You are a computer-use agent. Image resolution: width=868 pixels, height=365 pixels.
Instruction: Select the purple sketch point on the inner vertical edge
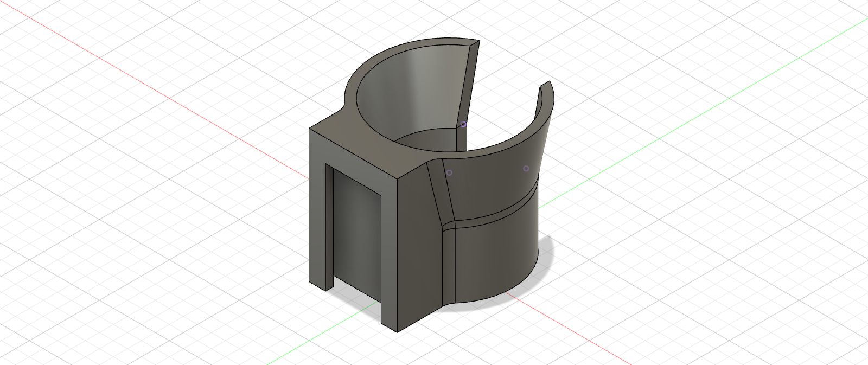click(463, 125)
